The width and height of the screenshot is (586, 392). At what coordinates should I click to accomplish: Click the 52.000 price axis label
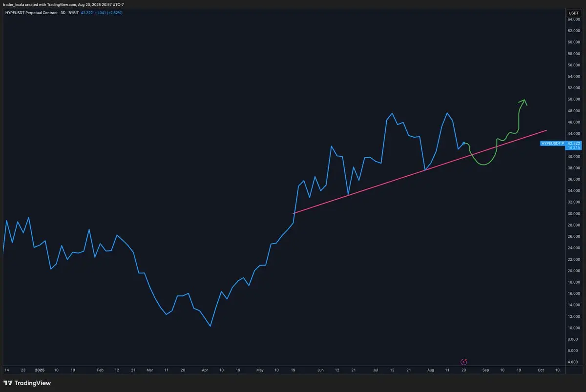pos(573,88)
